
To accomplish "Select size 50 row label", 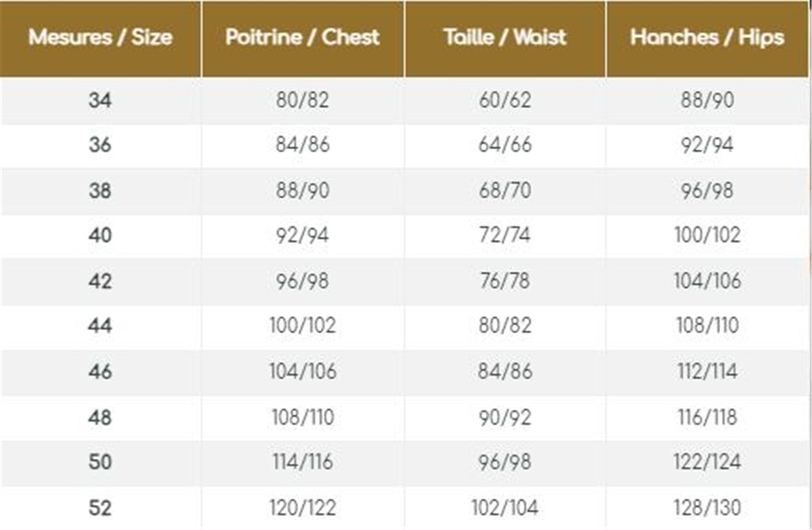I will point(100,462).
